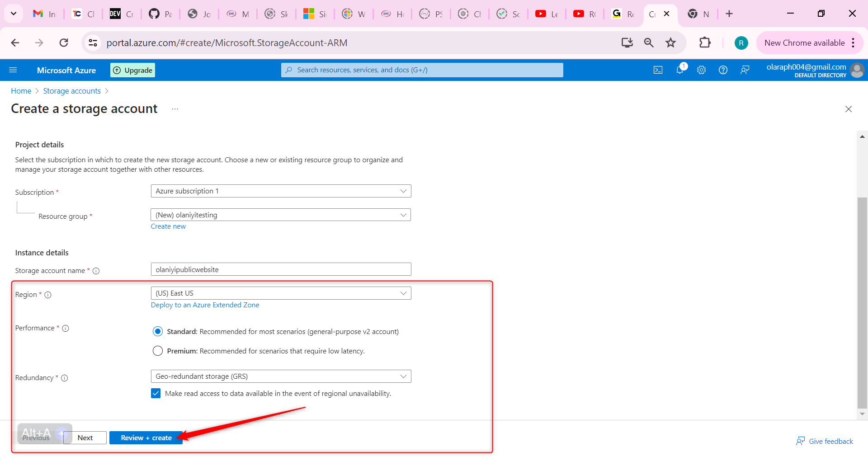868x461 pixels.
Task: Open Deploy to an Azure Extended Zone link
Action: (205, 305)
